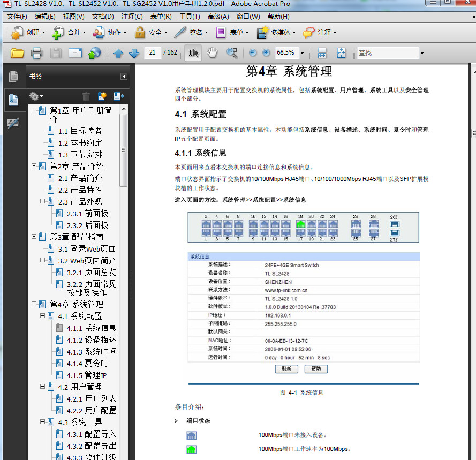Click the upload globe icon
The height and width of the screenshot is (460, 476).
(94, 53)
